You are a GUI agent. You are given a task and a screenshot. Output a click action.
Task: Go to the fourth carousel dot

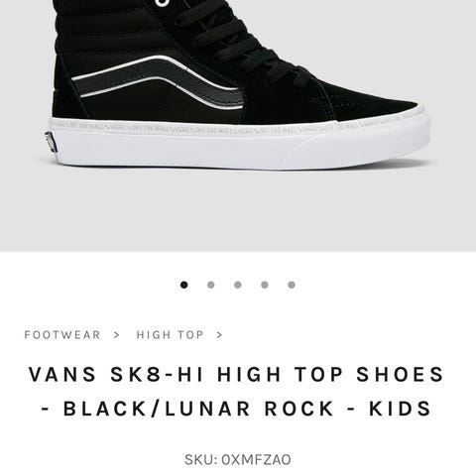[x=265, y=285]
